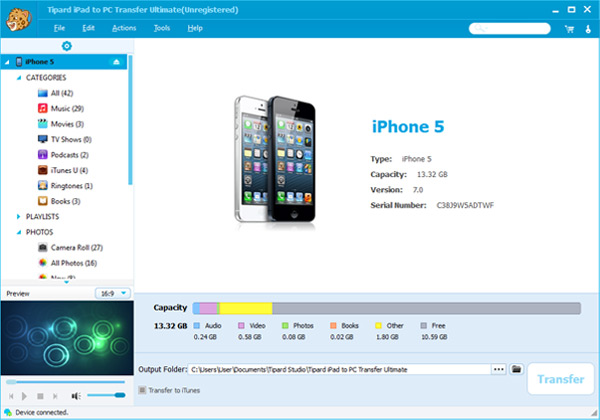
Task: Select Camera Roll (27) album
Action: coord(70,247)
